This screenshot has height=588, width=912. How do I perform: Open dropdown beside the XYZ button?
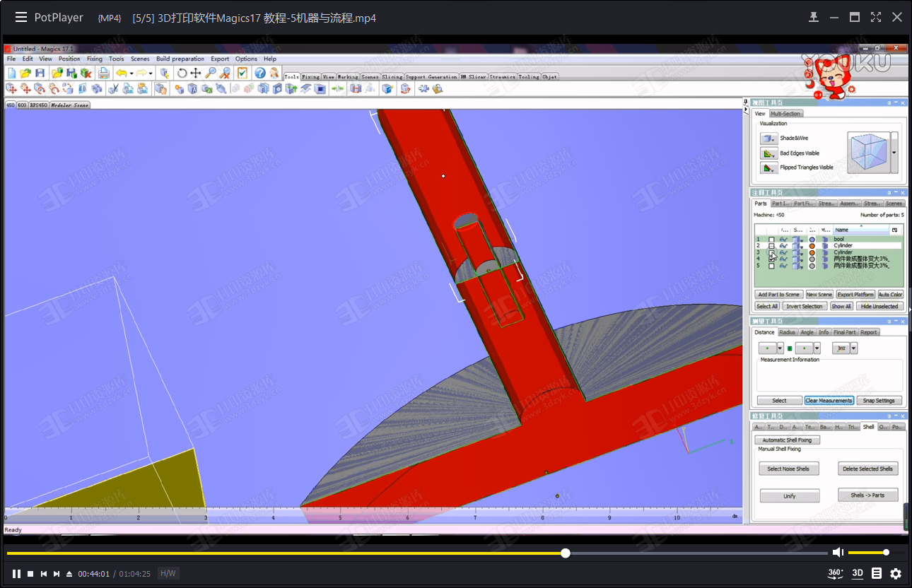pyautogui.click(x=853, y=348)
